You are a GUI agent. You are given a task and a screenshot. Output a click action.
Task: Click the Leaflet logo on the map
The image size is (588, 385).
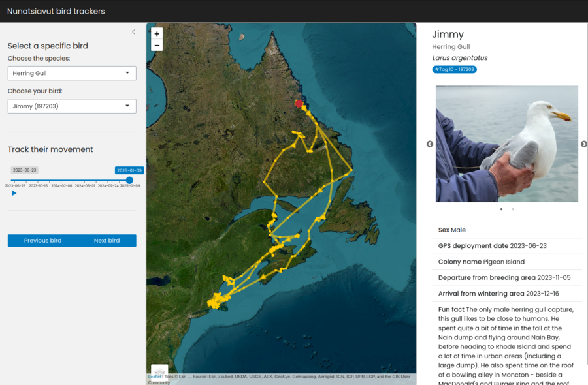pyautogui.click(x=158, y=371)
